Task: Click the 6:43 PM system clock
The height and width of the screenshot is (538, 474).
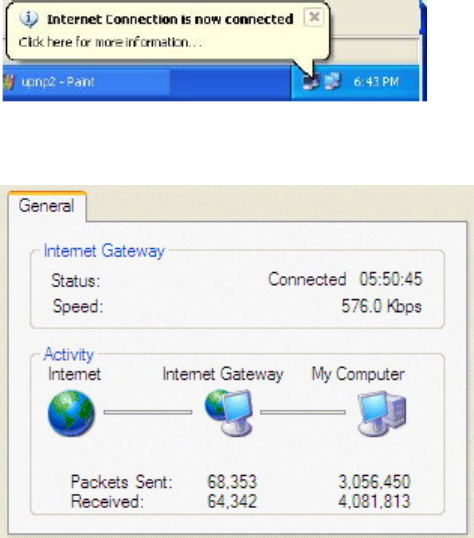Action: click(376, 82)
